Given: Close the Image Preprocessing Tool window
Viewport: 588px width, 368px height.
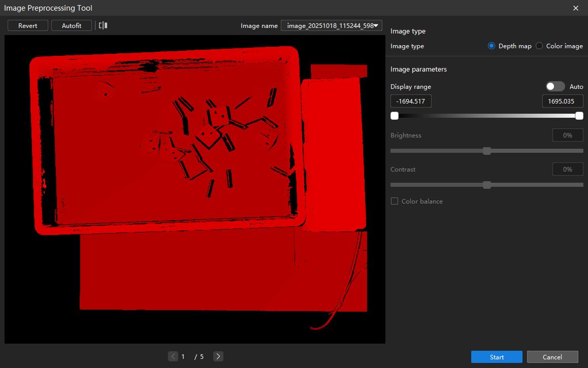Looking at the screenshot, I should pyautogui.click(x=576, y=8).
